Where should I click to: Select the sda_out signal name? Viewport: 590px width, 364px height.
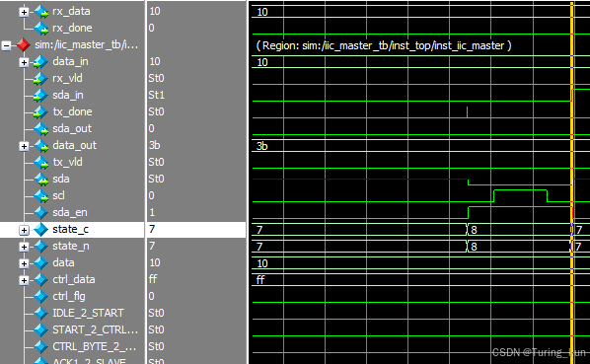72,128
